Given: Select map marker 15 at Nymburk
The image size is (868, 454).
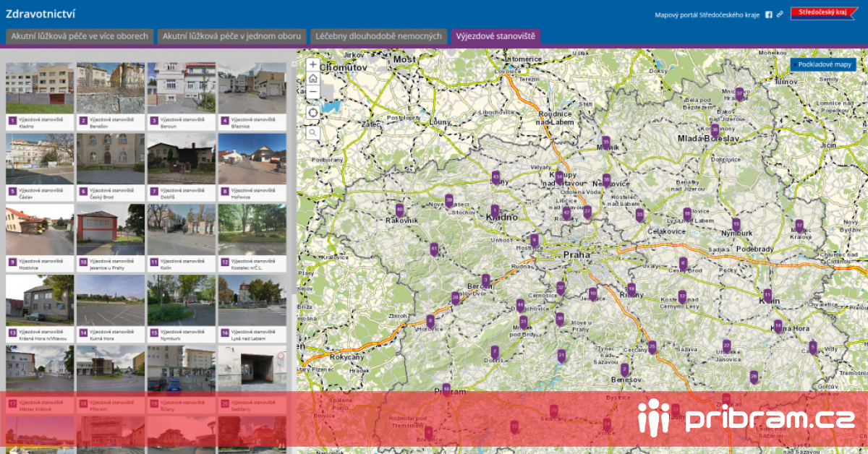Looking at the screenshot, I should coord(736,224).
